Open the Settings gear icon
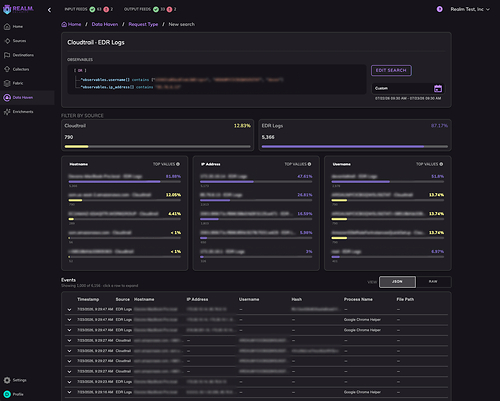The image size is (500, 401). pyautogui.click(x=7, y=380)
